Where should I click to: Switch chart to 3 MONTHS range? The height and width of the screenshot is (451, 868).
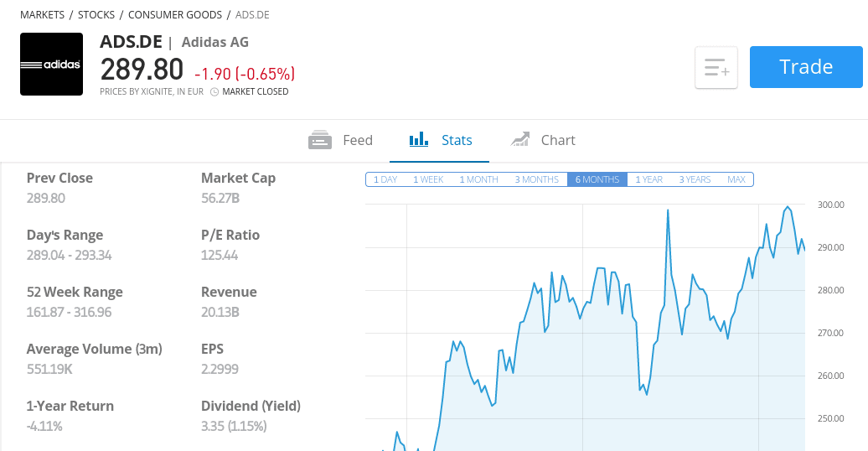(x=537, y=179)
